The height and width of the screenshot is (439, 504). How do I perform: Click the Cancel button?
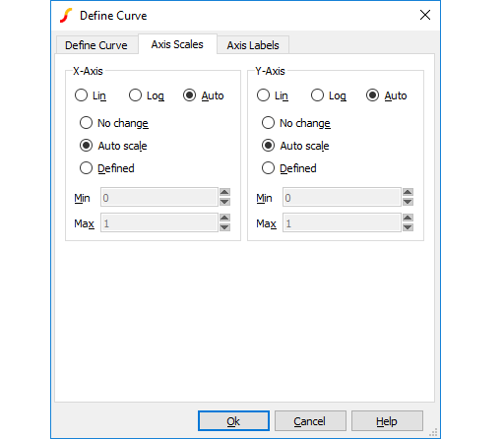(310, 421)
